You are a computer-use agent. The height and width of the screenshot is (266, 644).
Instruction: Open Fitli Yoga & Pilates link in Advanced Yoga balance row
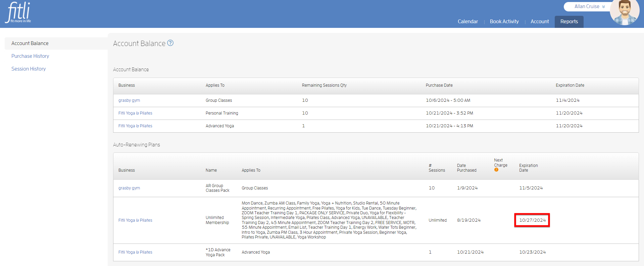click(x=135, y=126)
